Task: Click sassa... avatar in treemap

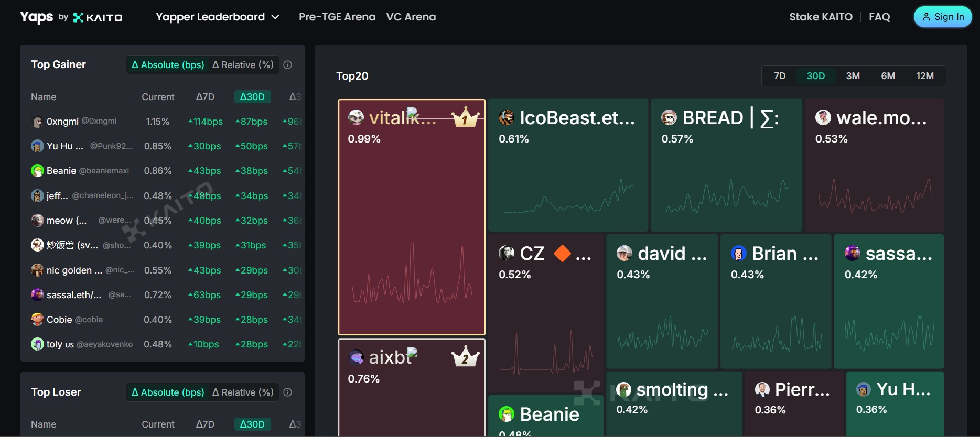Action: [x=853, y=254]
